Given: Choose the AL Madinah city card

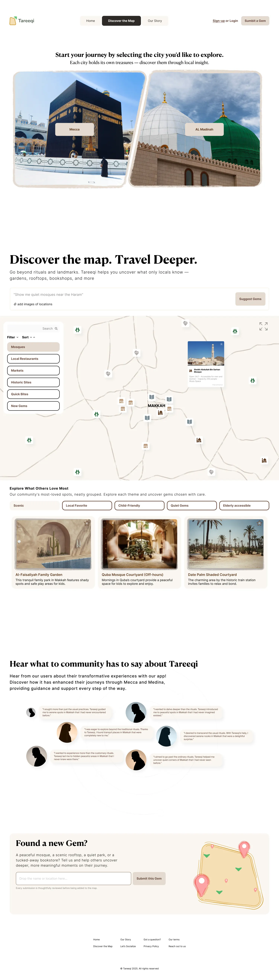Looking at the screenshot, I should [x=204, y=129].
